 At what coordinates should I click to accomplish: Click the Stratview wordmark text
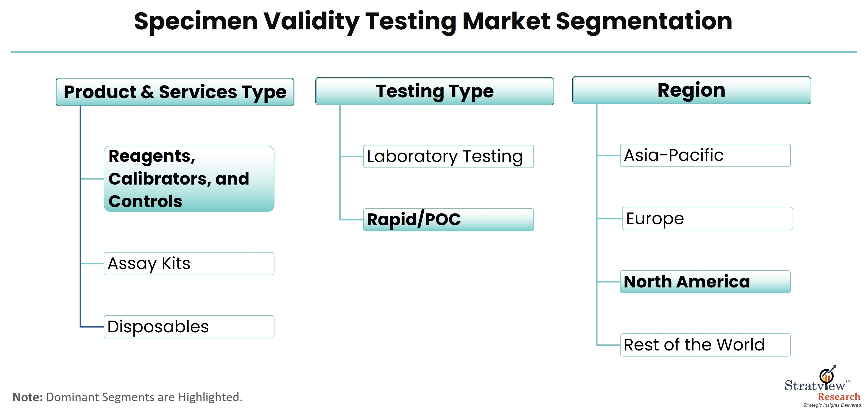pos(815,385)
